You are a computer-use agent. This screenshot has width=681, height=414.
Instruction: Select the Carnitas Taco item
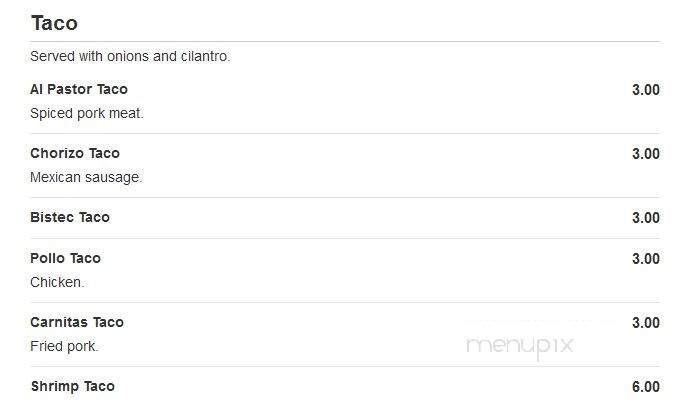(77, 322)
